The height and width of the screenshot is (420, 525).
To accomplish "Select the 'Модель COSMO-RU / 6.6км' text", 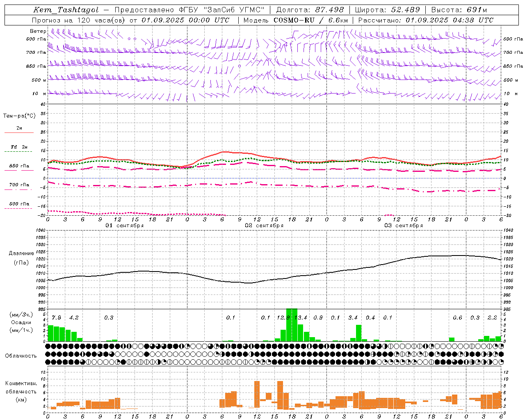I will [296, 20].
